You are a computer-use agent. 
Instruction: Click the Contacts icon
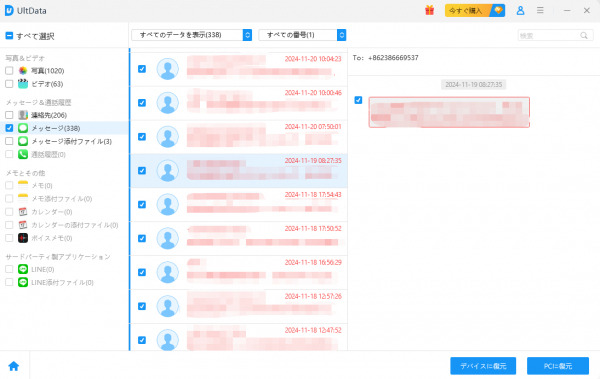click(x=23, y=115)
